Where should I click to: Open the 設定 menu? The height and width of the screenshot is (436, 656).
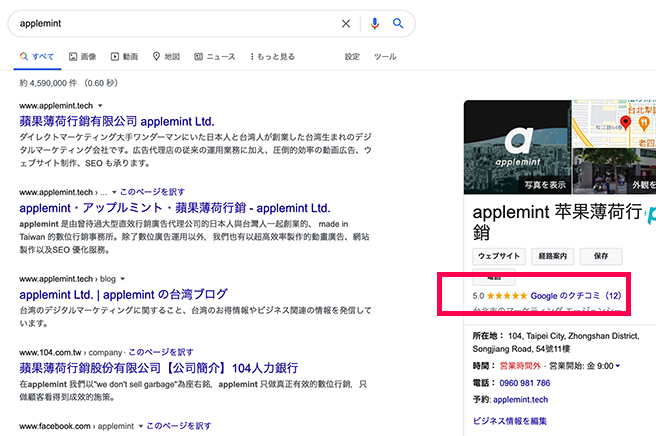(x=352, y=56)
